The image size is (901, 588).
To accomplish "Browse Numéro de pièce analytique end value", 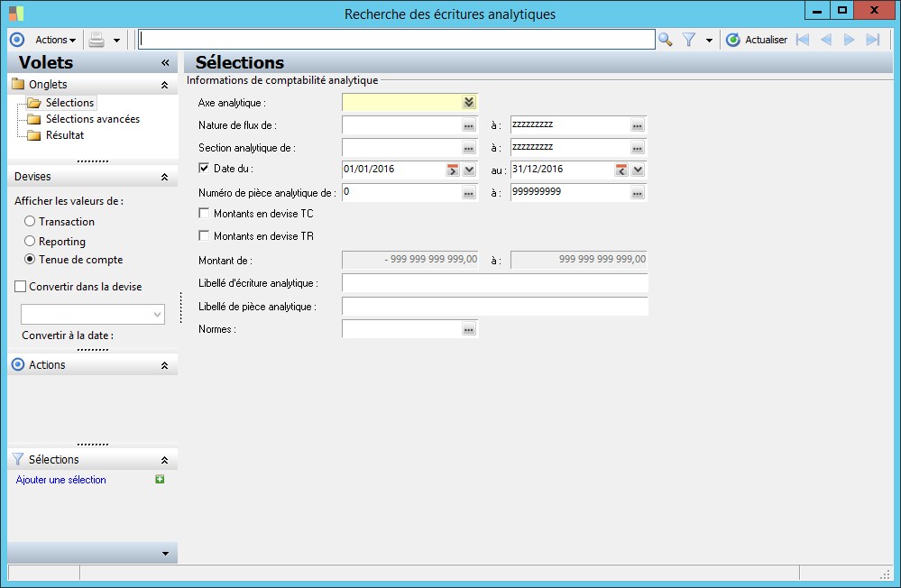I will (638, 193).
